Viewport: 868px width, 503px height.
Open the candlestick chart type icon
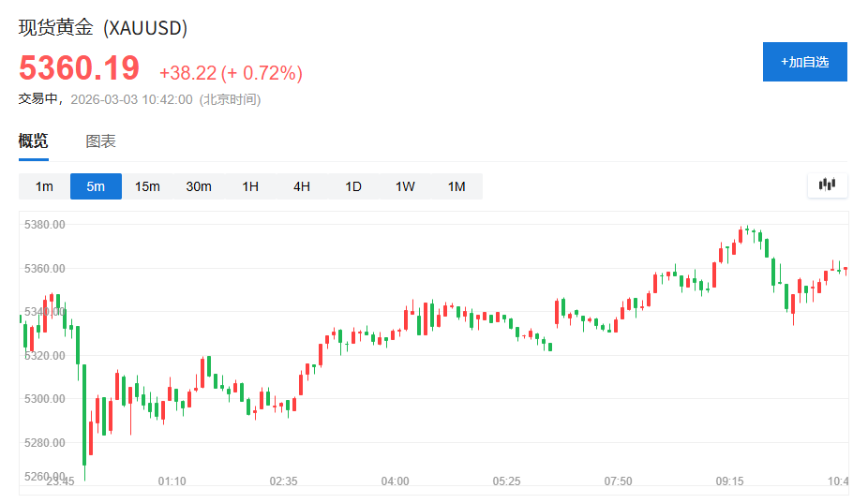(x=827, y=185)
